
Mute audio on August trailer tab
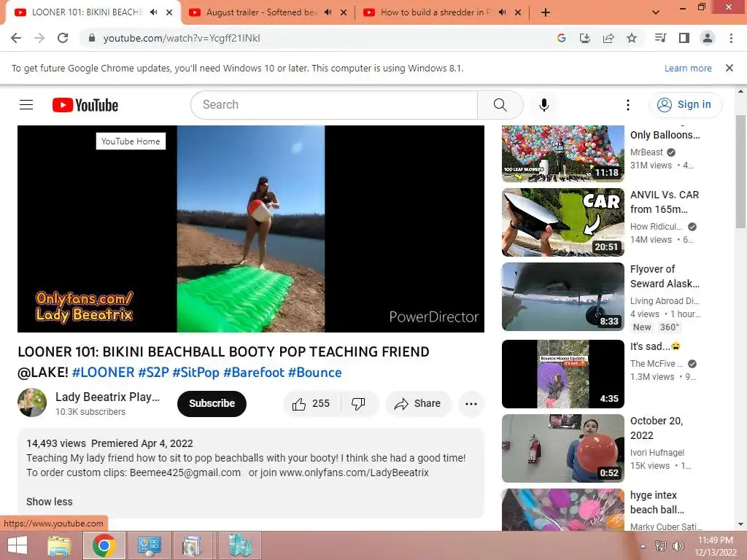pos(328,12)
